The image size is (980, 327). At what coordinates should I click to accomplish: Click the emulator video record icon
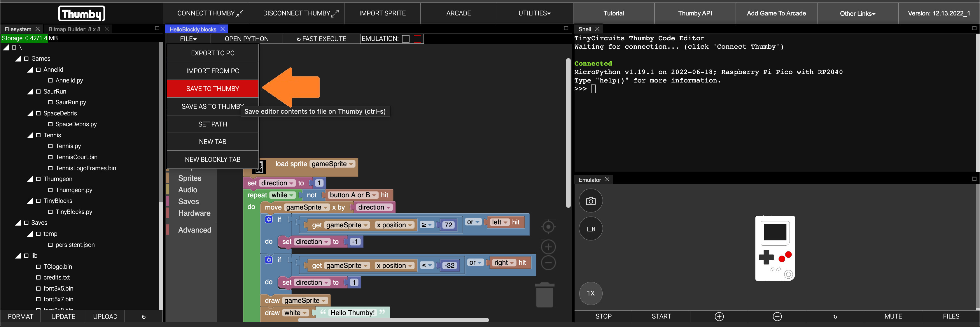[590, 229]
